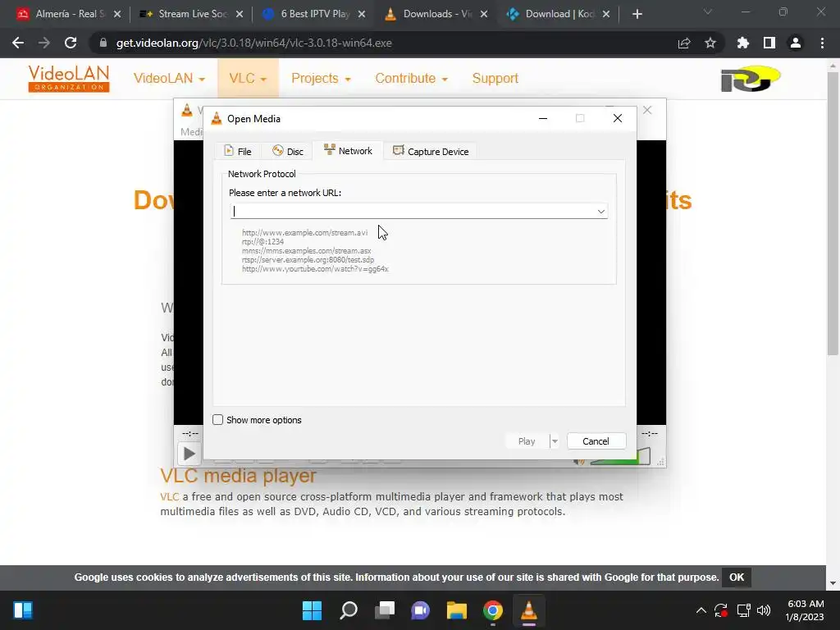Expand the network URL history dropdown arrow

click(601, 212)
